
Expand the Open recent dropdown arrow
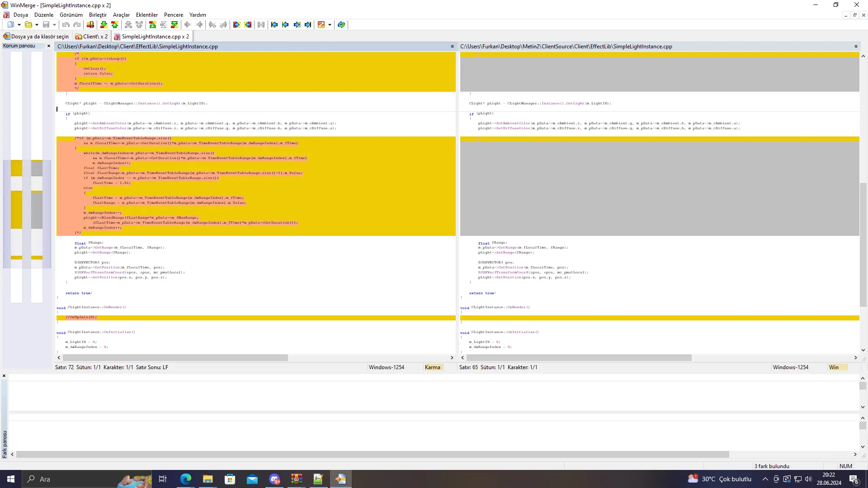pyautogui.click(x=37, y=25)
